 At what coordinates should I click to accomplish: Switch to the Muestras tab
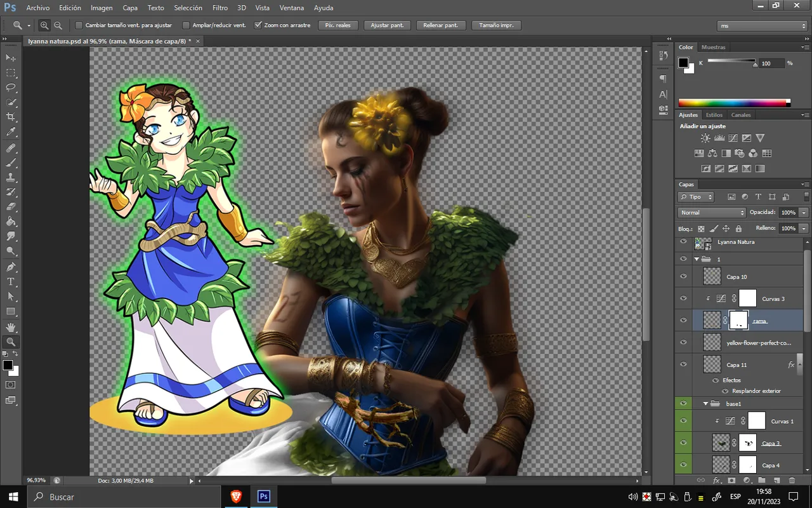pos(713,47)
